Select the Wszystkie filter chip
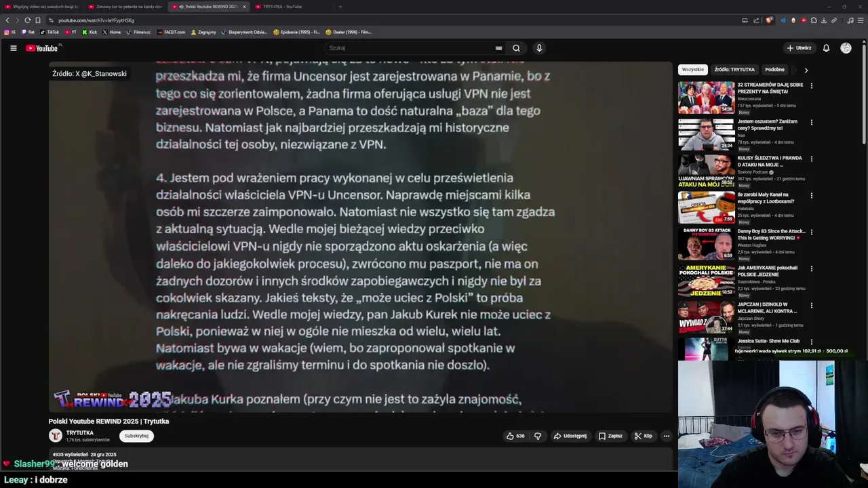This screenshot has width=868, height=488. [x=692, y=70]
